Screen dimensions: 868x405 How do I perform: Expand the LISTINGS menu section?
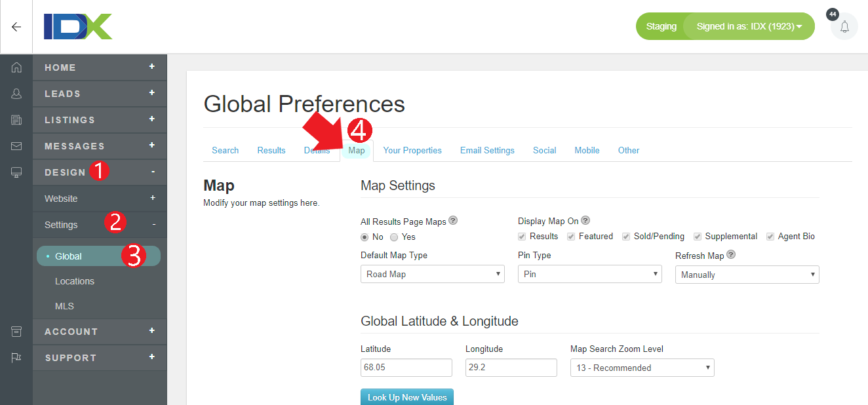100,120
